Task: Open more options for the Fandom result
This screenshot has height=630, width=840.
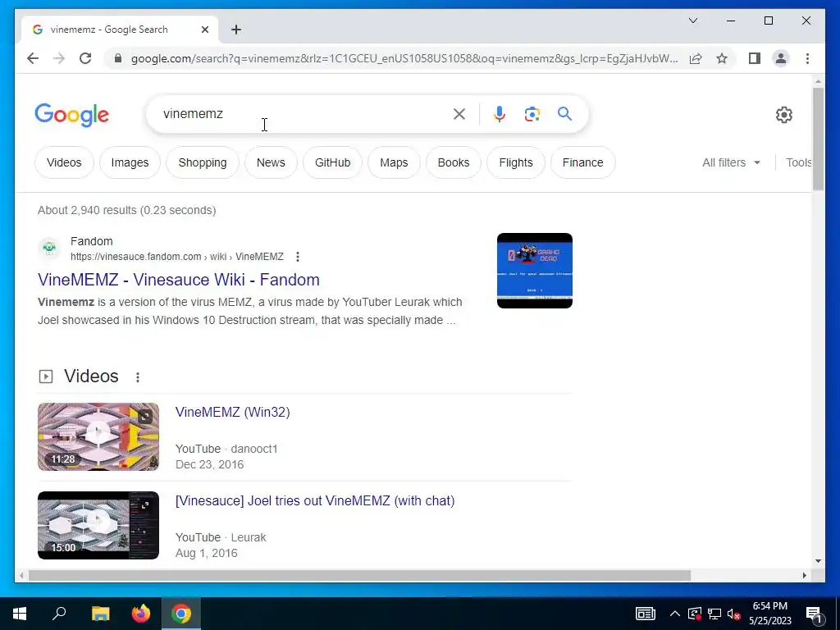Action: pos(297,257)
